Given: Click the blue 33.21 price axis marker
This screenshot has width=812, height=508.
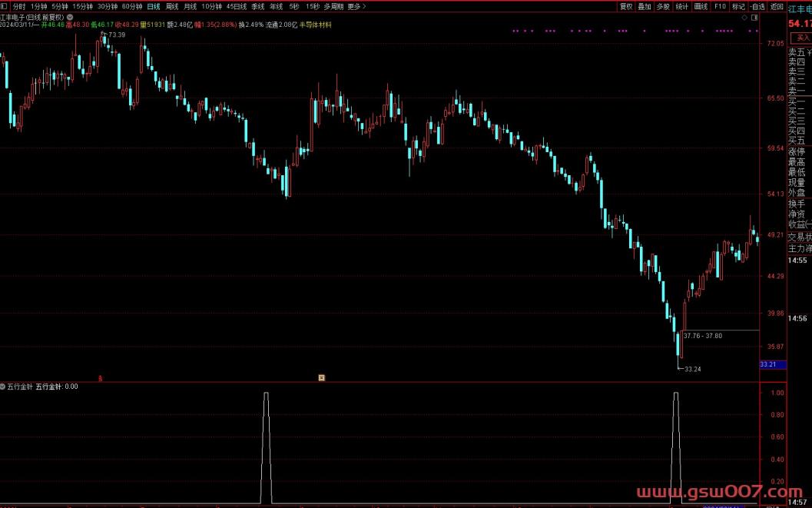Looking at the screenshot, I should point(773,364).
